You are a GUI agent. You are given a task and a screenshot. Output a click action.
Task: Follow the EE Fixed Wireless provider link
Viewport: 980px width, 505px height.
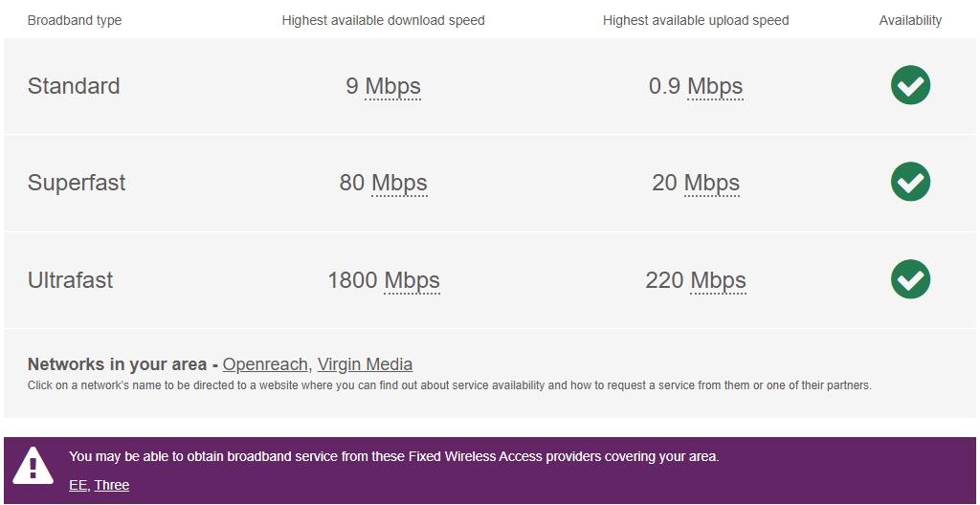tap(78, 485)
